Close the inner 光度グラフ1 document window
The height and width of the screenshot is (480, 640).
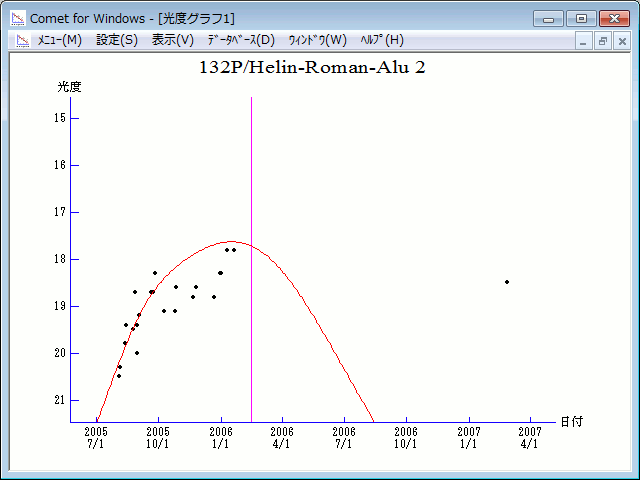pyautogui.click(x=621, y=41)
